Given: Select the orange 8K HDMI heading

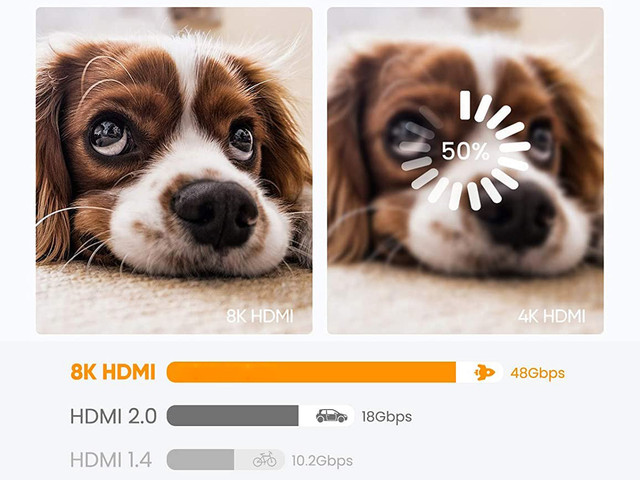Looking at the screenshot, I should click(113, 373).
